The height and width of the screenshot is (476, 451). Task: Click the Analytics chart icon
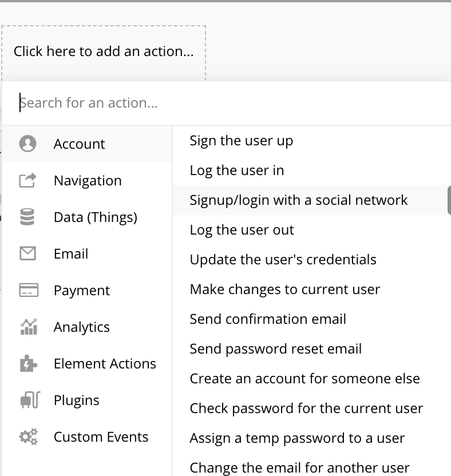click(x=29, y=327)
